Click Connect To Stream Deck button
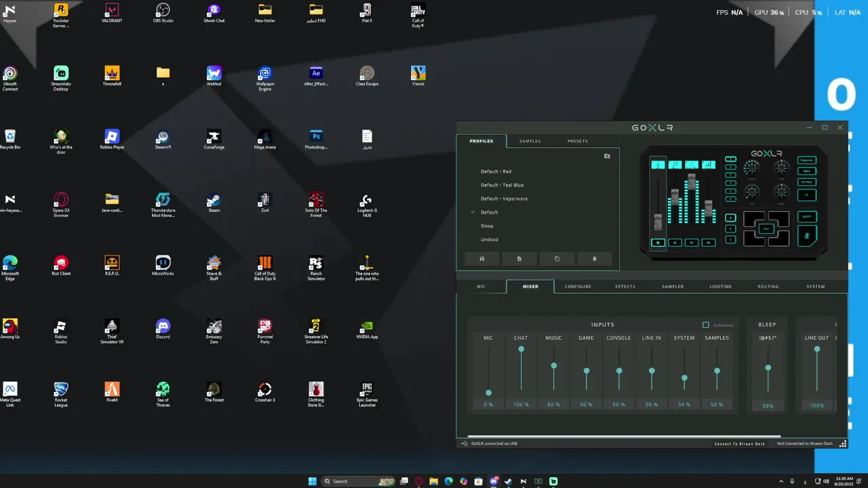The width and height of the screenshot is (868, 488). point(740,444)
